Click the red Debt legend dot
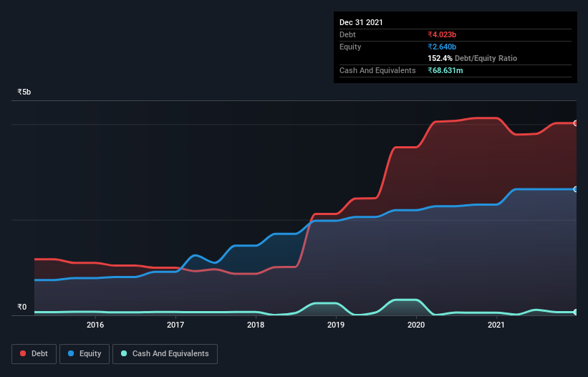Image resolution: width=588 pixels, height=377 pixels. [x=23, y=353]
